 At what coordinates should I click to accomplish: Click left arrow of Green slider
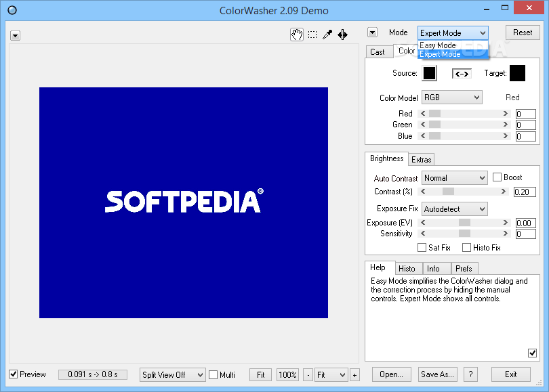tap(423, 125)
